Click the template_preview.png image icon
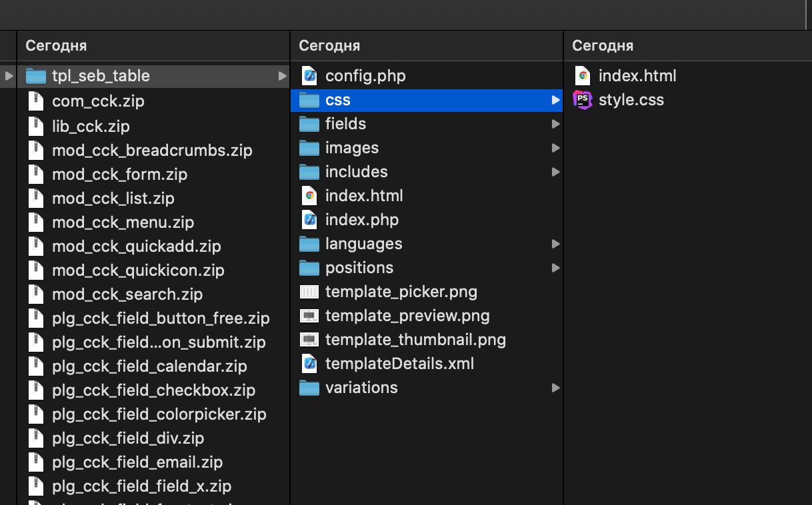This screenshot has width=812, height=505. (309, 316)
